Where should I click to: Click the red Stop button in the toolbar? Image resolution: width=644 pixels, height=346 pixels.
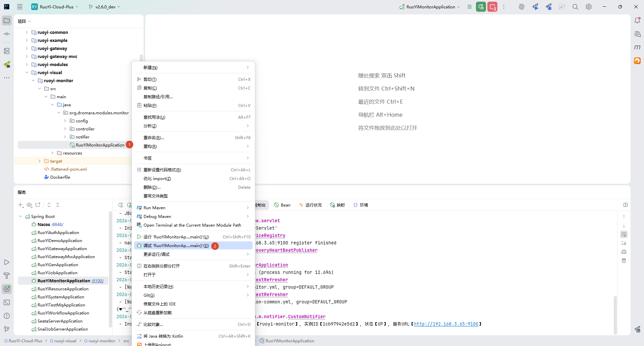click(x=492, y=7)
